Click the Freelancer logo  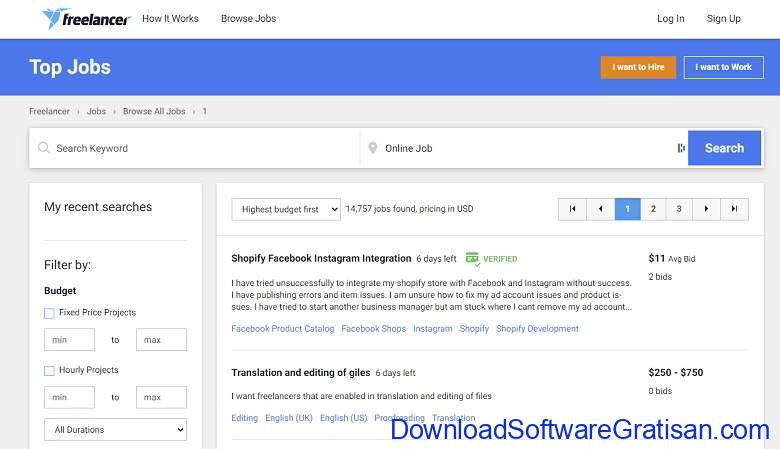point(86,19)
